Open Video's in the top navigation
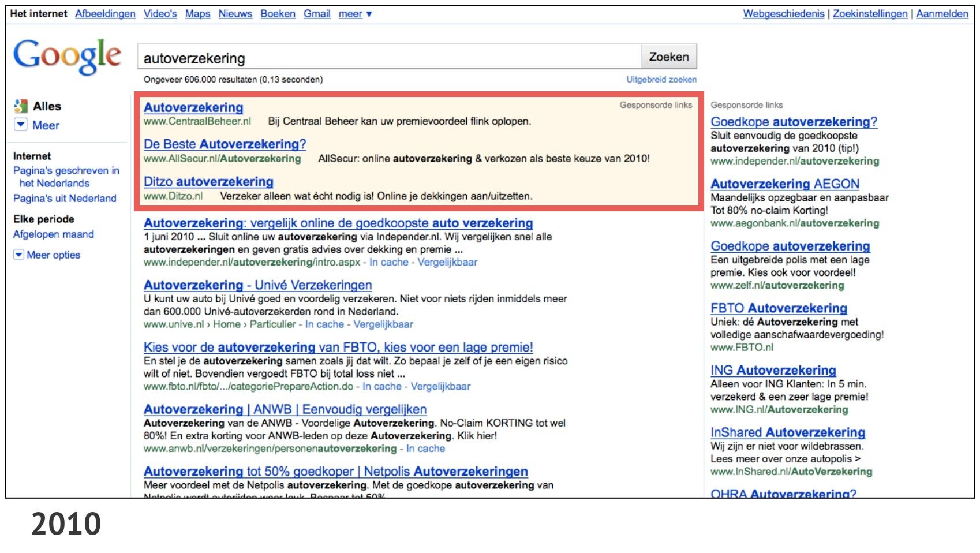The height and width of the screenshot is (553, 980). (160, 14)
